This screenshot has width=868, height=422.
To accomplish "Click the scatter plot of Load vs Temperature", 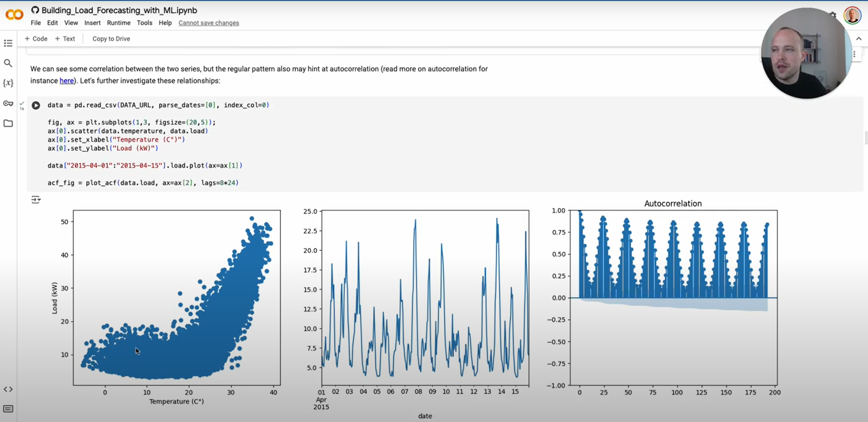I will click(177, 298).
